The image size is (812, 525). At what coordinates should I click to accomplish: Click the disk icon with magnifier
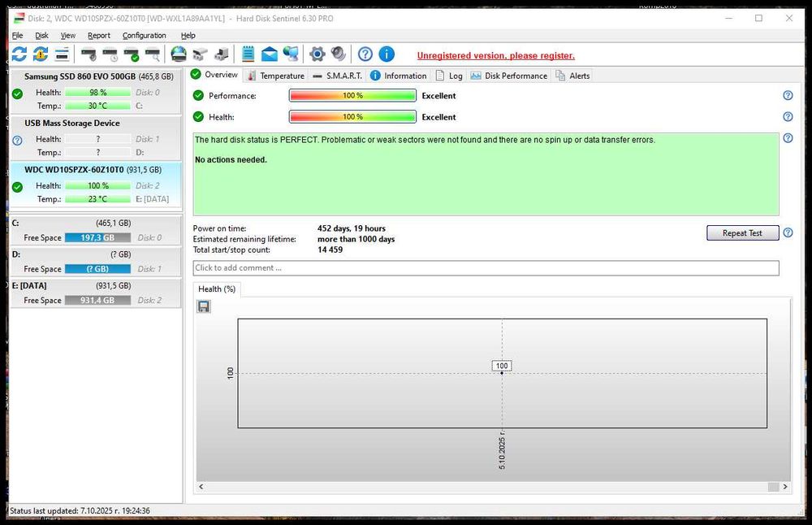tap(153, 54)
